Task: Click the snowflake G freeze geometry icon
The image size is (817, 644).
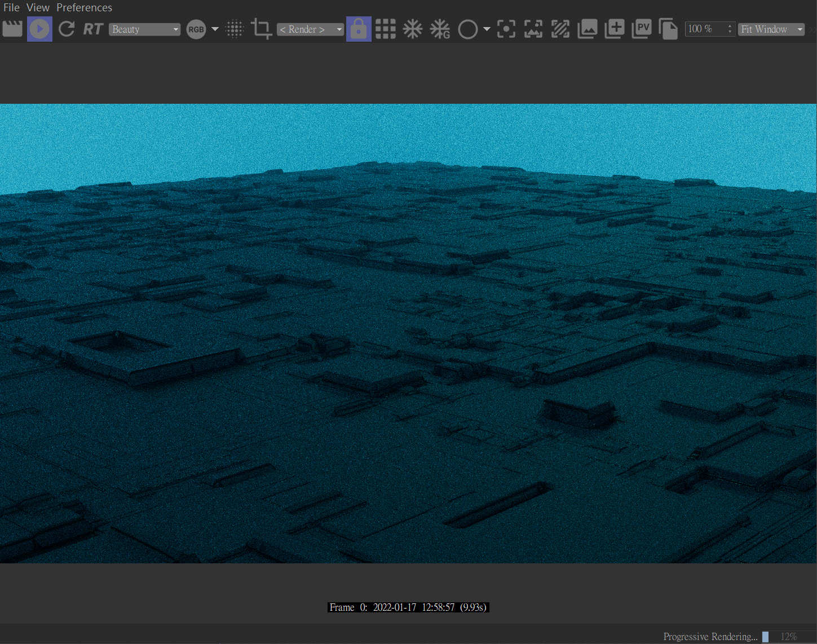Action: [x=440, y=29]
